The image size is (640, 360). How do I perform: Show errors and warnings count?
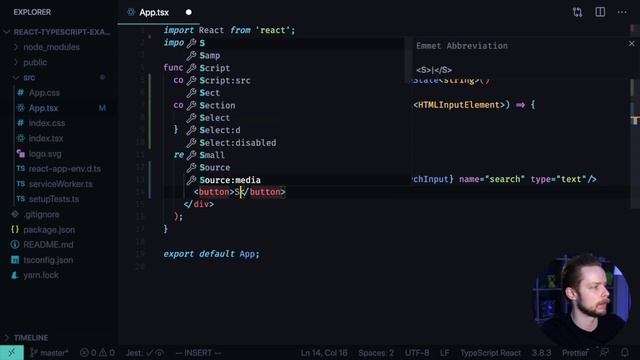click(x=97, y=353)
